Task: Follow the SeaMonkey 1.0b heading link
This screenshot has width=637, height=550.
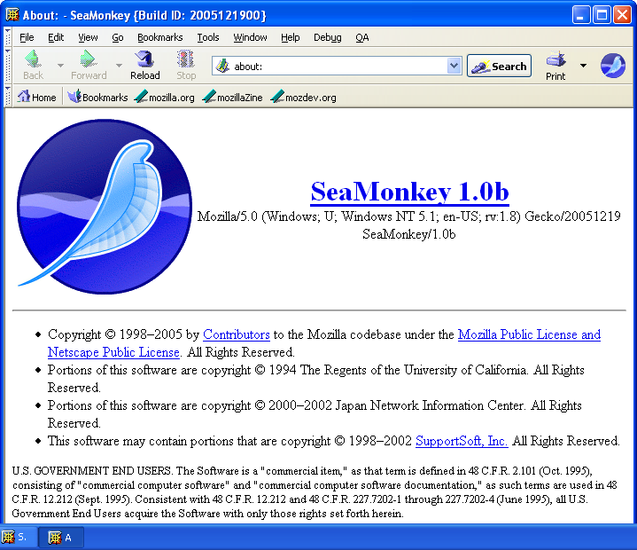Action: [x=410, y=191]
